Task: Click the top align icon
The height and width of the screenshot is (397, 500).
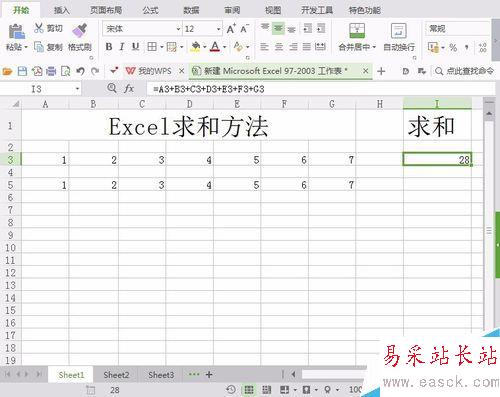Action: click(x=265, y=28)
